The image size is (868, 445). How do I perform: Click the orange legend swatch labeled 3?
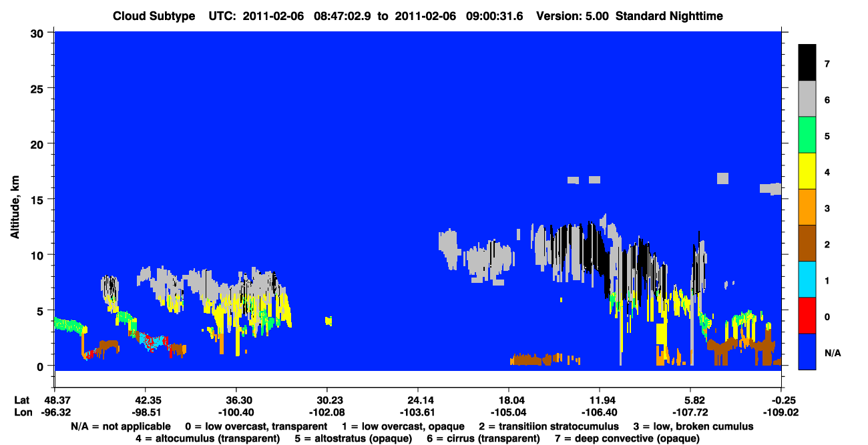tap(807, 207)
